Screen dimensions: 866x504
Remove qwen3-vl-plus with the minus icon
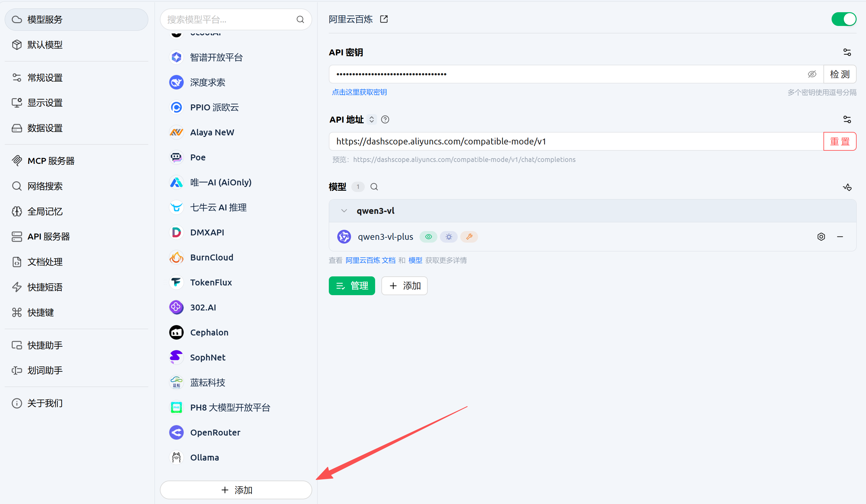[840, 237]
